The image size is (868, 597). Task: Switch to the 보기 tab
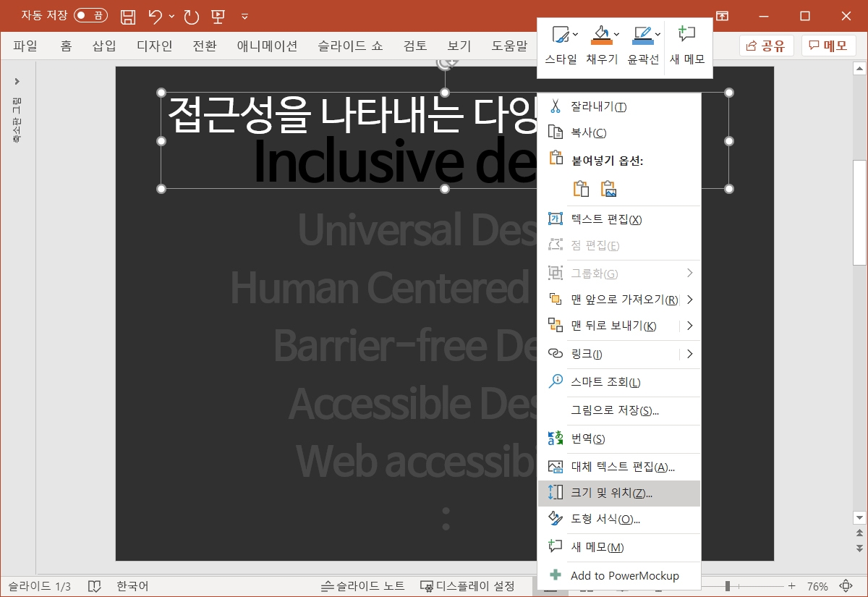[x=459, y=46]
